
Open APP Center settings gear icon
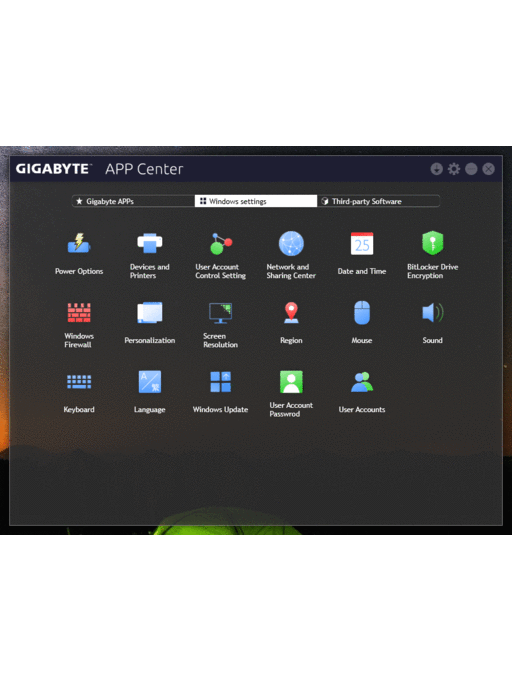(454, 169)
